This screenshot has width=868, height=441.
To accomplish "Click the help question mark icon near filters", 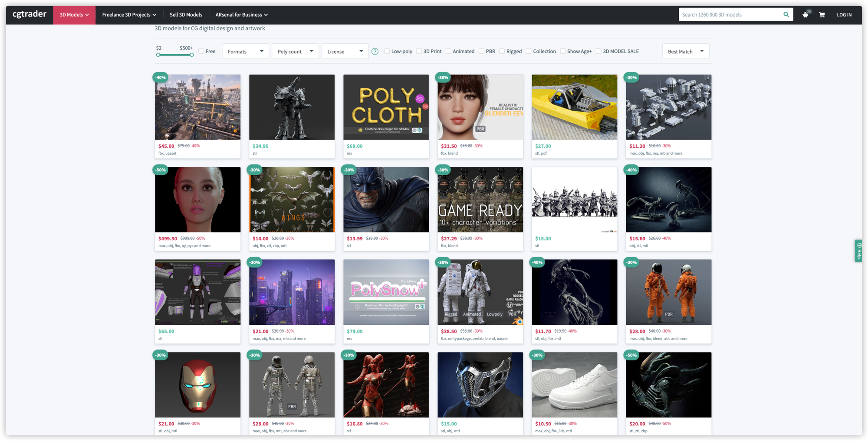I will tap(375, 51).
